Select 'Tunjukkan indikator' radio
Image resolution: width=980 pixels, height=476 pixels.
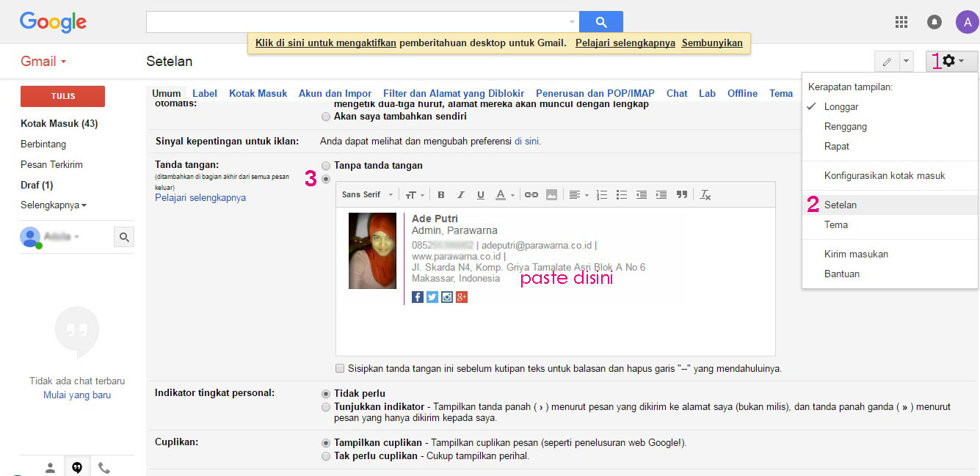point(326,406)
